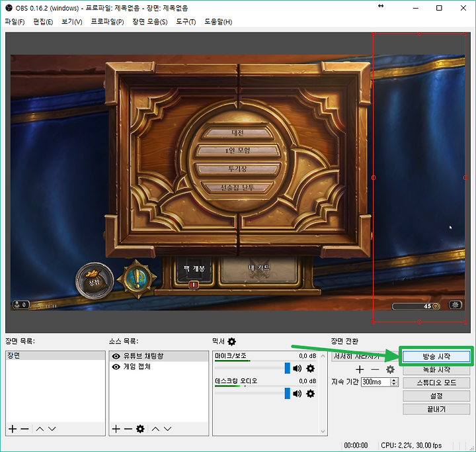This screenshot has width=476, height=452.
Task: Open the 프로파일(P) menu
Action: pos(108,22)
